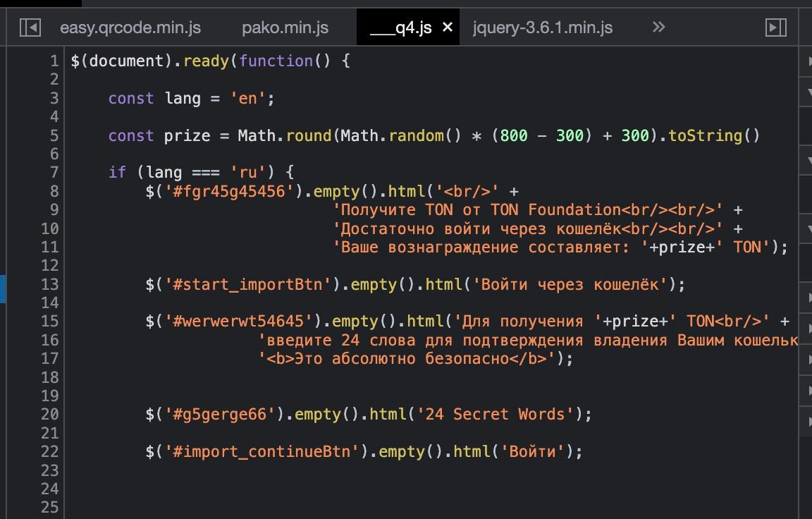The width and height of the screenshot is (812, 519).
Task: Click the '24 Secret Words' string
Action: pyautogui.click(x=495, y=415)
